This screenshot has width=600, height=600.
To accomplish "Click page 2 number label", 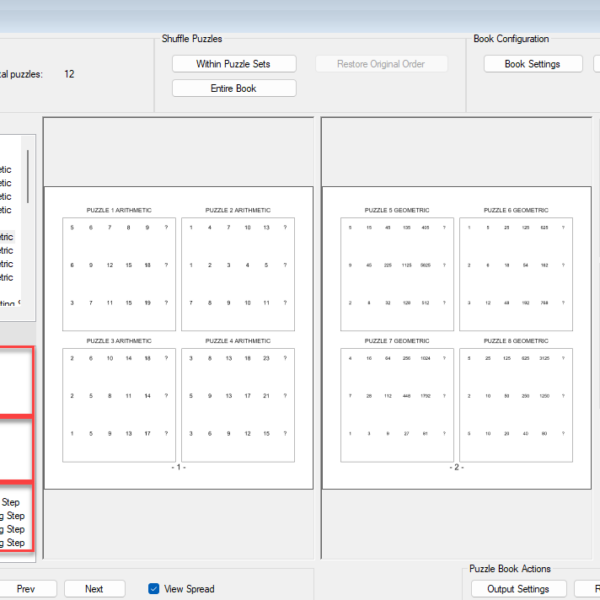I will click(457, 467).
